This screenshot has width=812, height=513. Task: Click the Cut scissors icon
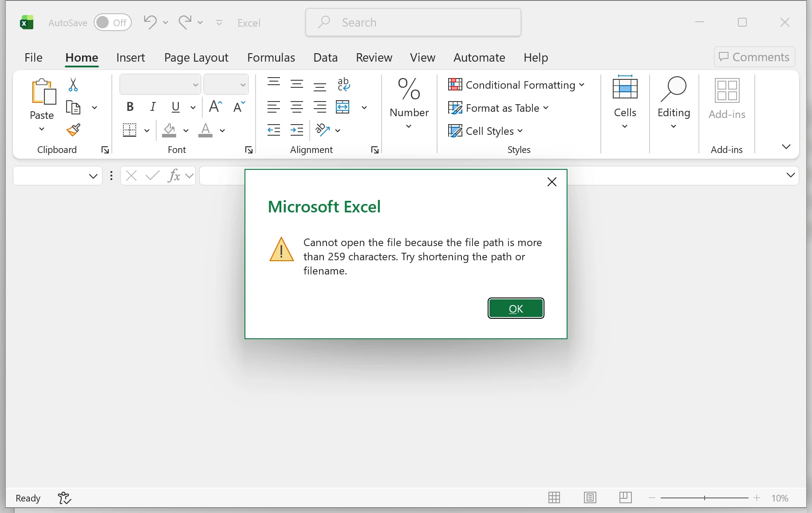coord(73,85)
